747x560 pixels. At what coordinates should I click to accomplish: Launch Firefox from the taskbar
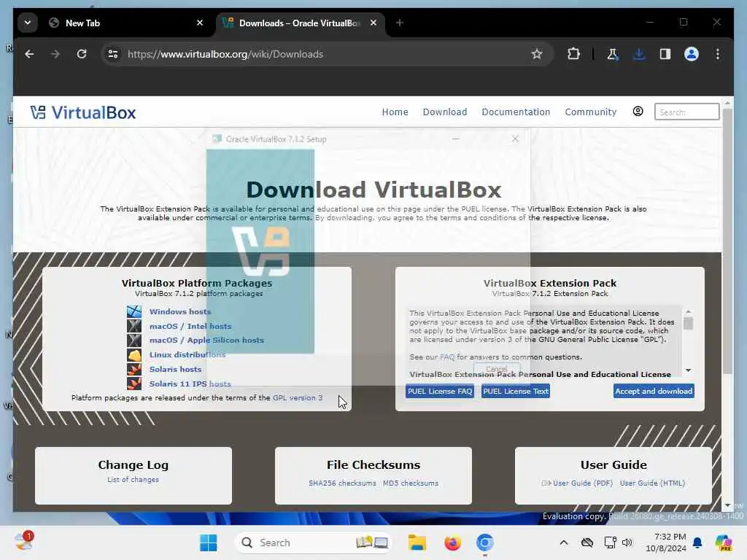452,542
